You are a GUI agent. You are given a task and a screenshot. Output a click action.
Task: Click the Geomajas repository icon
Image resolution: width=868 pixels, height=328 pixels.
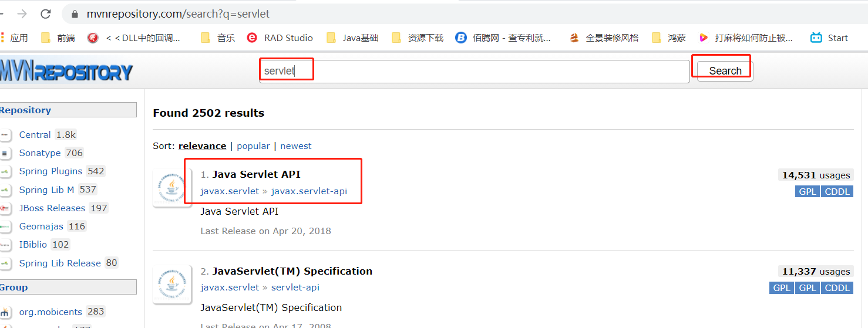[x=5, y=226]
